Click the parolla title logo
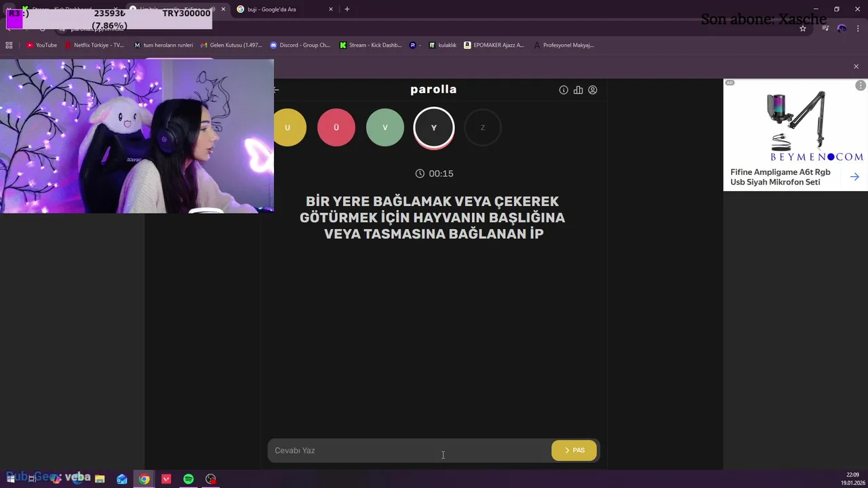This screenshot has height=488, width=868. click(x=433, y=89)
